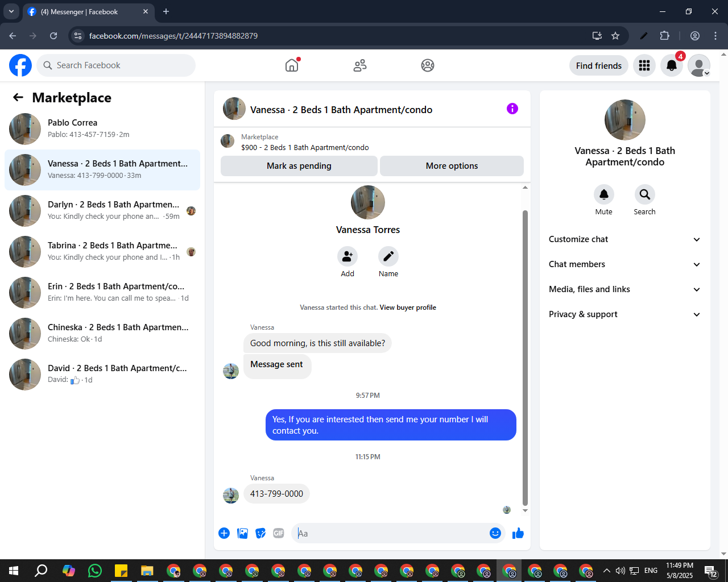Open David 2 Beds conversation
Viewport: 728px width, 582px height.
102,375
